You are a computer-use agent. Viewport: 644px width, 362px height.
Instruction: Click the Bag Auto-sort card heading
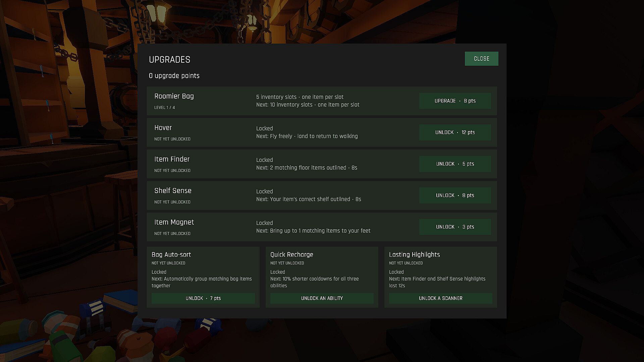pyautogui.click(x=171, y=255)
